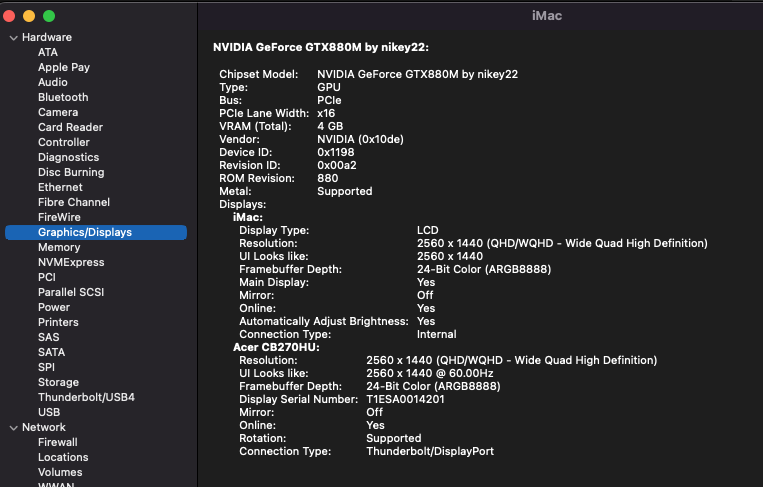
Task: Click the Hardware category label
Action: (47, 37)
